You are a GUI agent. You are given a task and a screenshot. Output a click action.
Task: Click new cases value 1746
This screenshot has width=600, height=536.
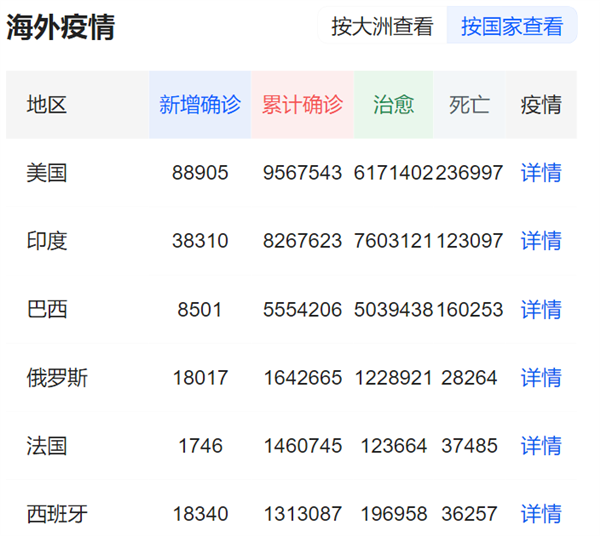(201, 446)
